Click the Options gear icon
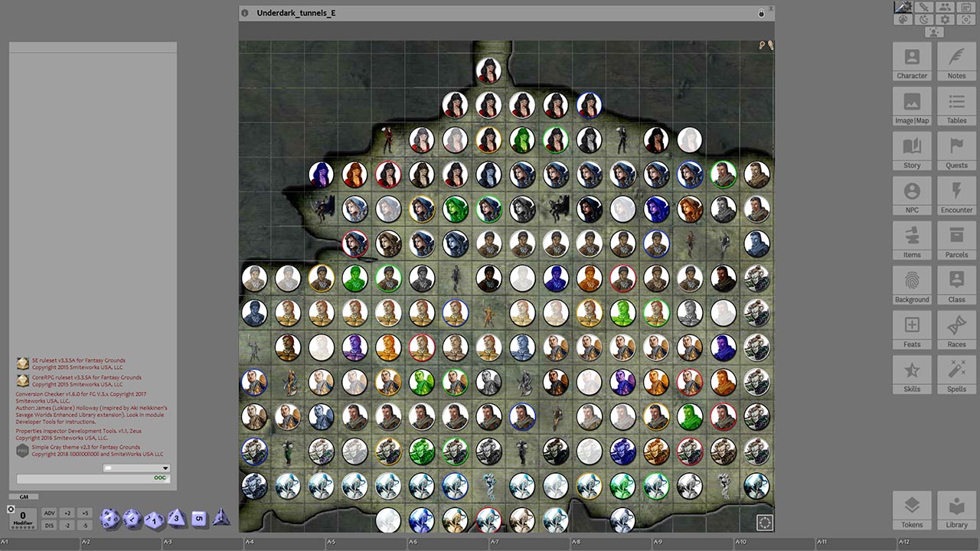This screenshot has height=551, width=980. [945, 19]
